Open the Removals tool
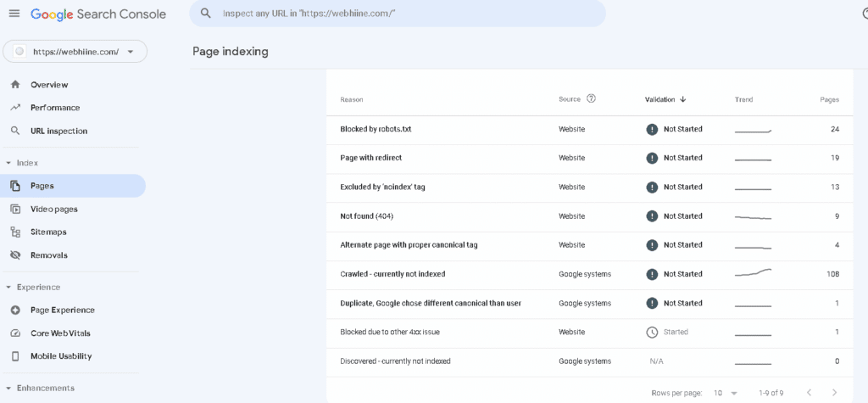The height and width of the screenshot is (403, 868). tap(73, 255)
